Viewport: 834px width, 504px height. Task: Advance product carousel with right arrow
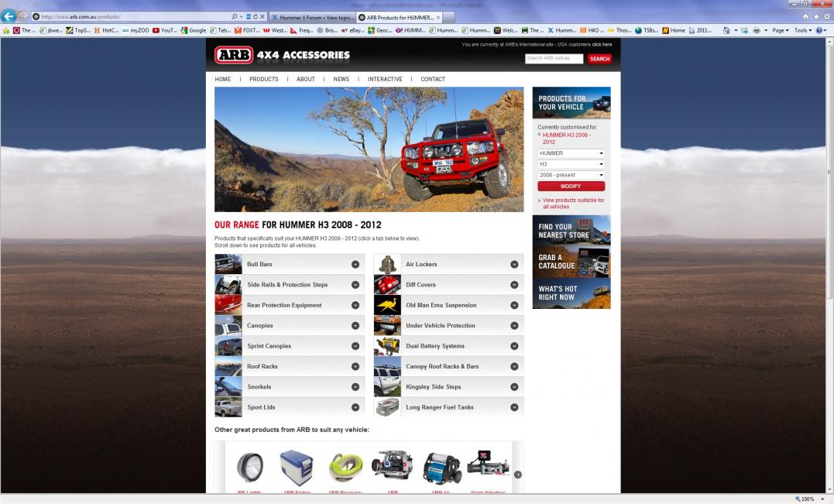[517, 475]
